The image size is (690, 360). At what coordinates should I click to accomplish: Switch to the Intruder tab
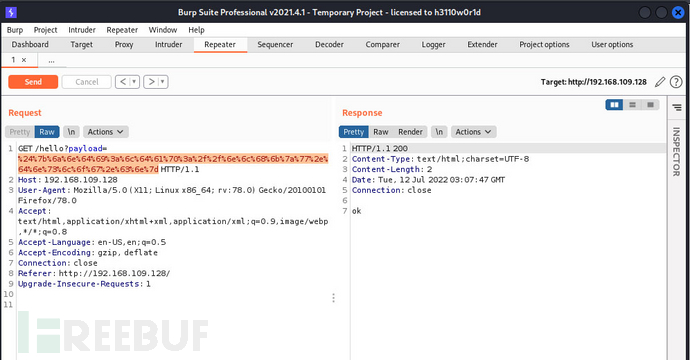168,44
